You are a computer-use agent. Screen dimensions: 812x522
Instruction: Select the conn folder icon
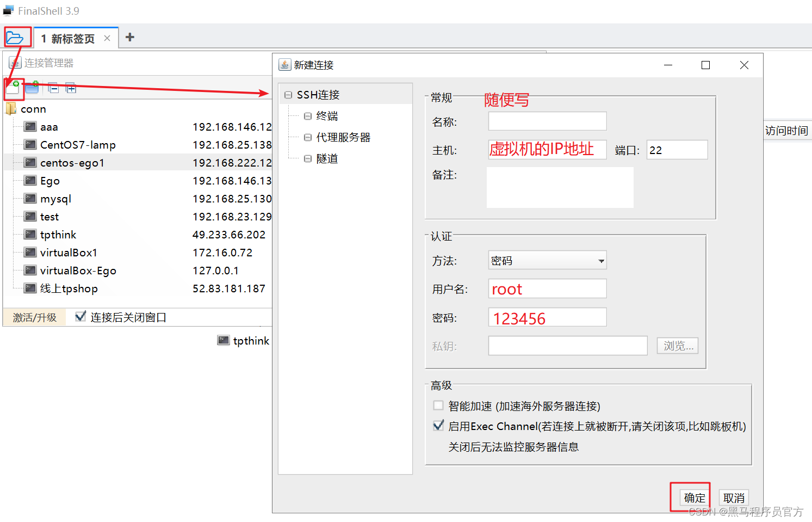pos(11,109)
